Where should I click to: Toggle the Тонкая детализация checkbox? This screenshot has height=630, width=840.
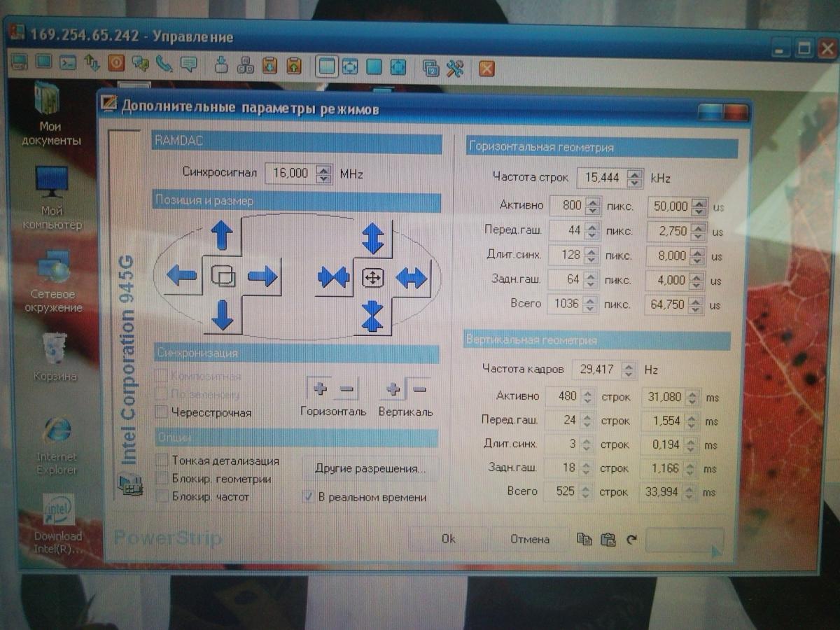tap(162, 461)
